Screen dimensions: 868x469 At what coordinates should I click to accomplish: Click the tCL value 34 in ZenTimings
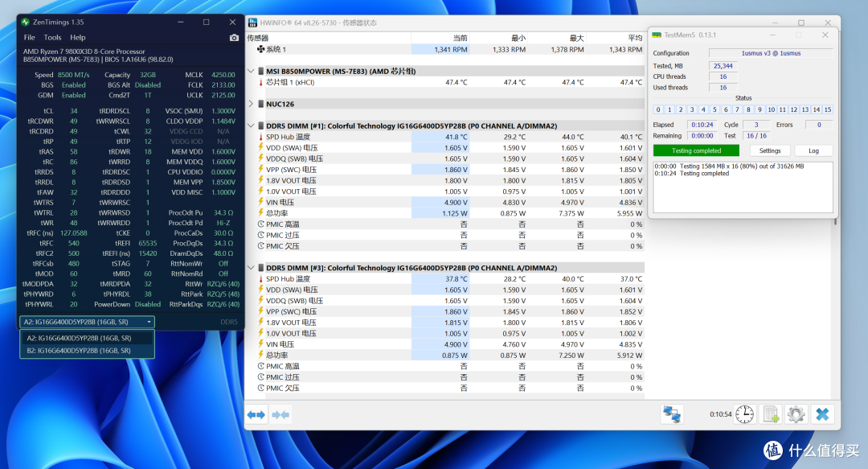pos(74,111)
